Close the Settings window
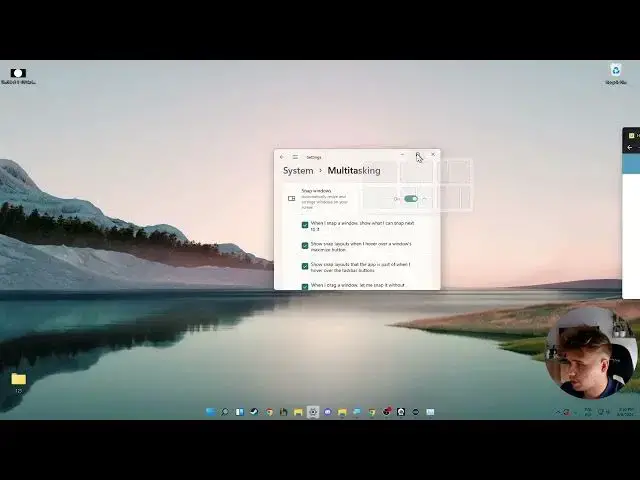This screenshot has width=640, height=480. click(x=433, y=155)
